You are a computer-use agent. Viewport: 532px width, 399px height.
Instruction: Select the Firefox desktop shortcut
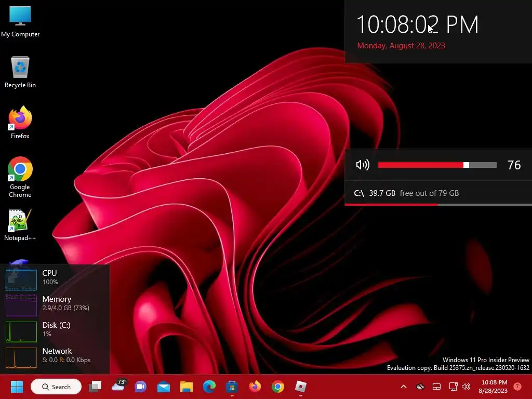click(20, 123)
